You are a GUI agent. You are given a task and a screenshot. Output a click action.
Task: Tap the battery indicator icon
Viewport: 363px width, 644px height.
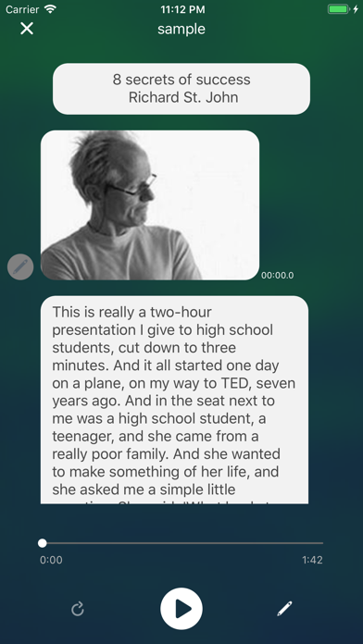coord(339,9)
